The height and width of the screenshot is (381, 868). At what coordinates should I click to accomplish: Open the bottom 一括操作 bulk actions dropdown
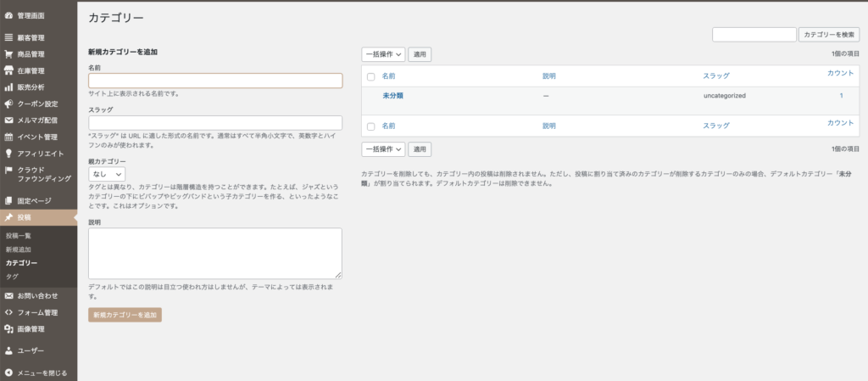tap(383, 149)
